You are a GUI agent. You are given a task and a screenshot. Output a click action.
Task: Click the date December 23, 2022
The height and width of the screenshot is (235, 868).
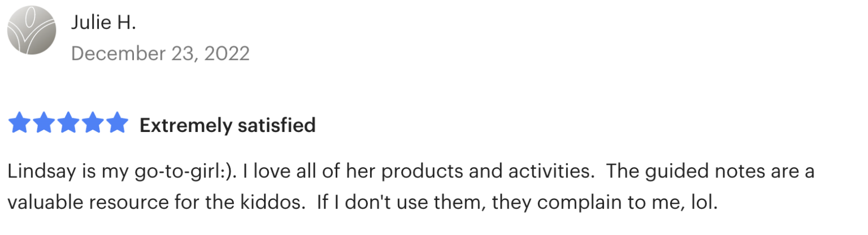(160, 53)
